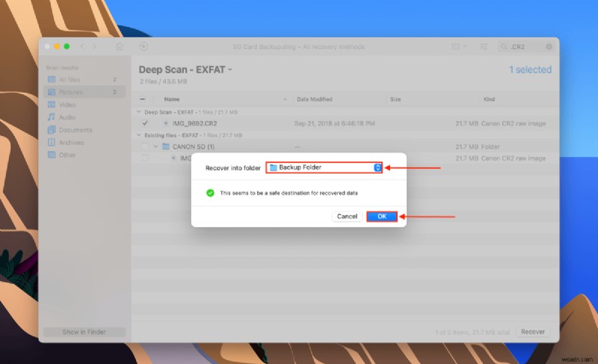Click the Audio music note icon

coord(52,117)
